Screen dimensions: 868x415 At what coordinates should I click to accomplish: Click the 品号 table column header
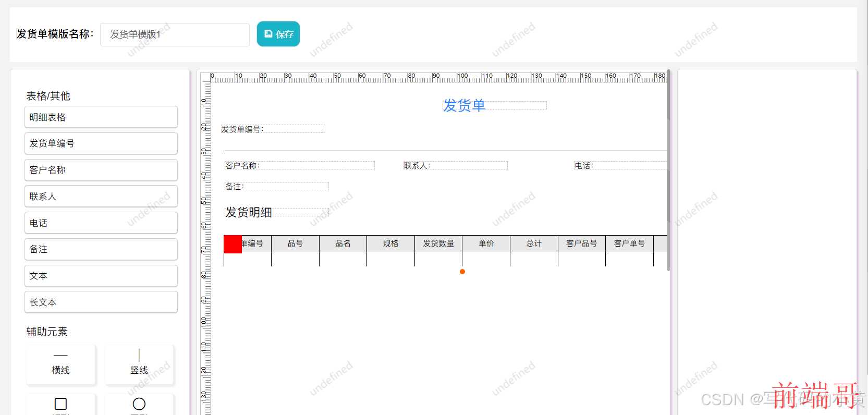295,243
